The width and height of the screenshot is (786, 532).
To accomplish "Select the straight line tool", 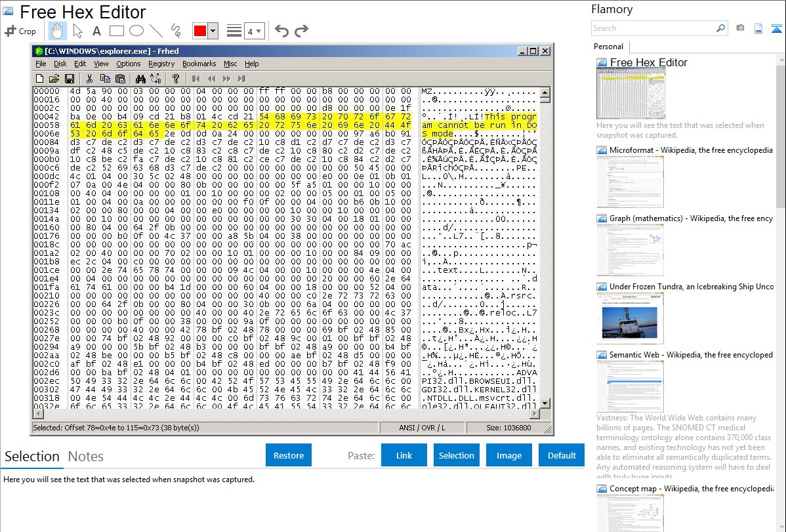I will click(156, 31).
